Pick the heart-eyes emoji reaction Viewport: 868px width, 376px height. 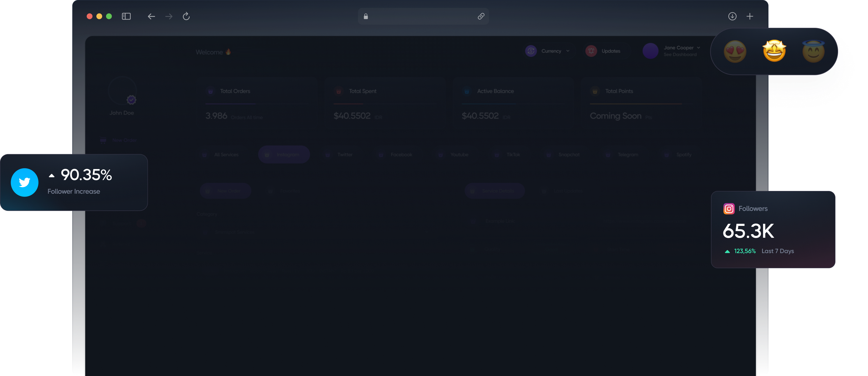(x=735, y=51)
